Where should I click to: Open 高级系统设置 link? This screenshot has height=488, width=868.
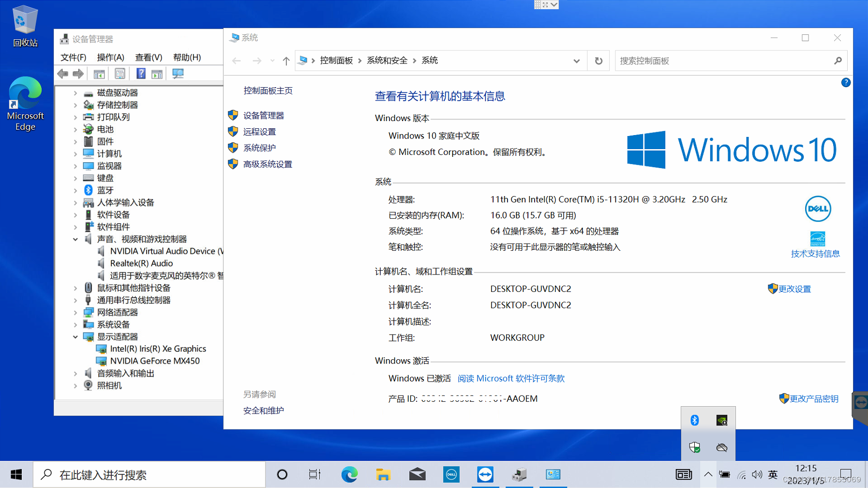click(268, 164)
